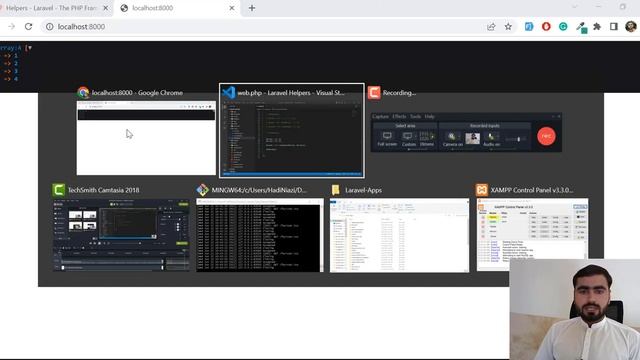
Task: Switch to localhost:8000 Google Chrome window thumbnail
Action: (x=146, y=138)
